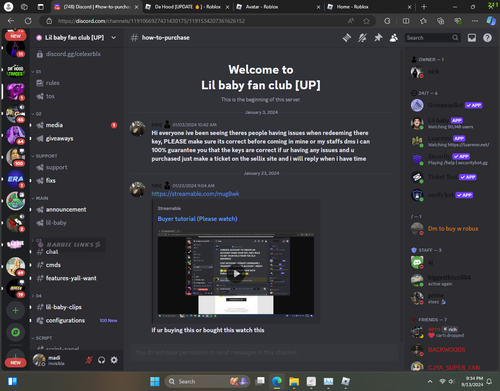
Task: Open features-yall-want channel
Action: 77,278
